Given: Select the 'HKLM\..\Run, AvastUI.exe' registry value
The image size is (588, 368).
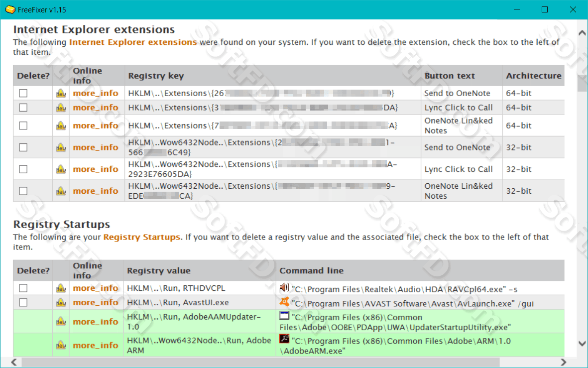Looking at the screenshot, I should point(178,302).
